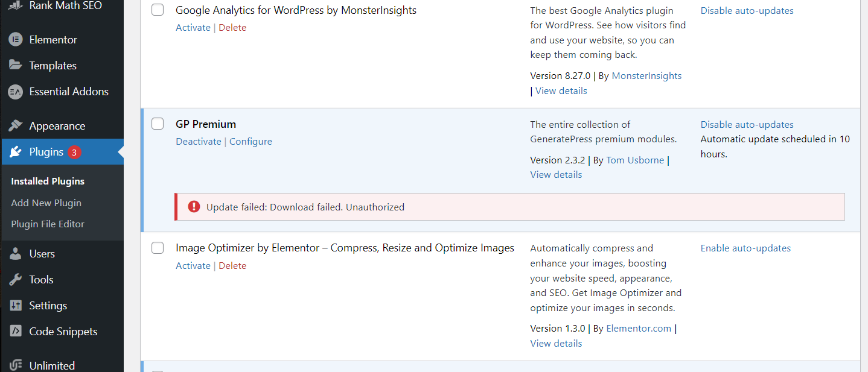Click the GP Premium plugin title
Screen dimensions: 868x372
pyautogui.click(x=206, y=124)
